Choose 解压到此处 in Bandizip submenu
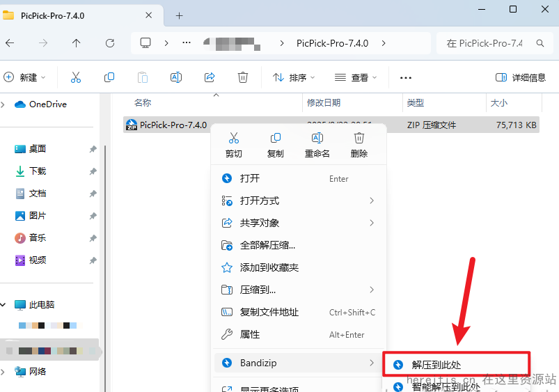 457,364
